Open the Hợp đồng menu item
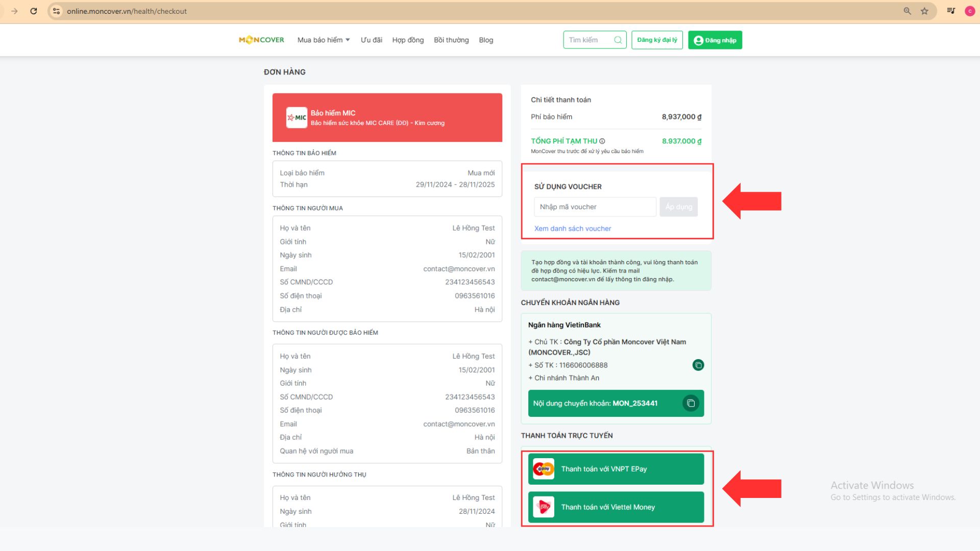980x551 pixels. [408, 40]
